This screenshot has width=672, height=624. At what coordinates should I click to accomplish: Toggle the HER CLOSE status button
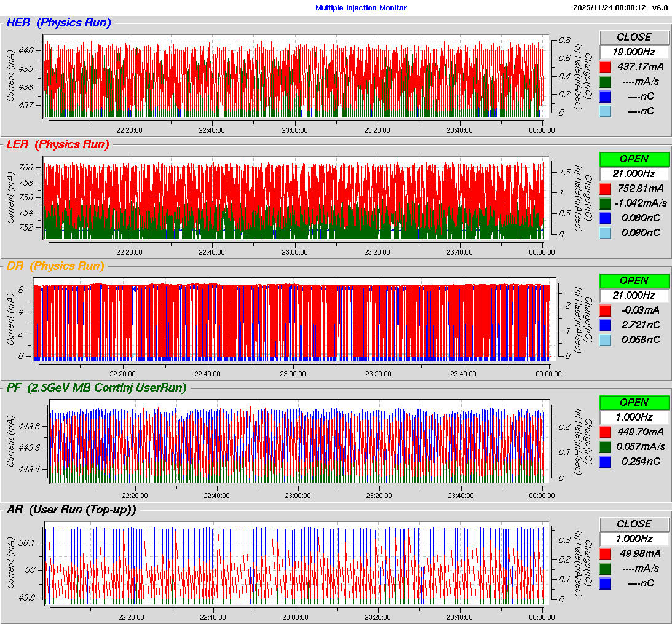634,37
